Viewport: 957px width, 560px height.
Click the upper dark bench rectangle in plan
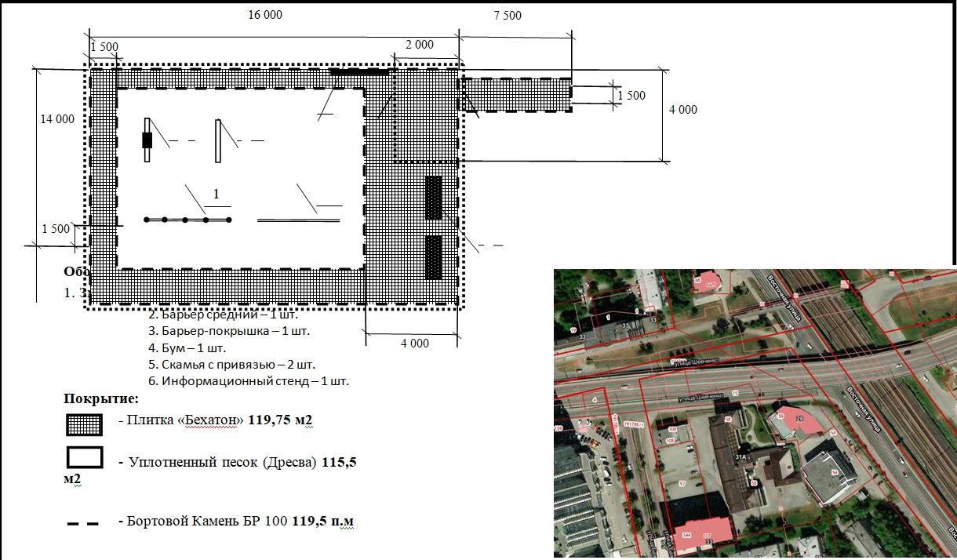coord(433,197)
